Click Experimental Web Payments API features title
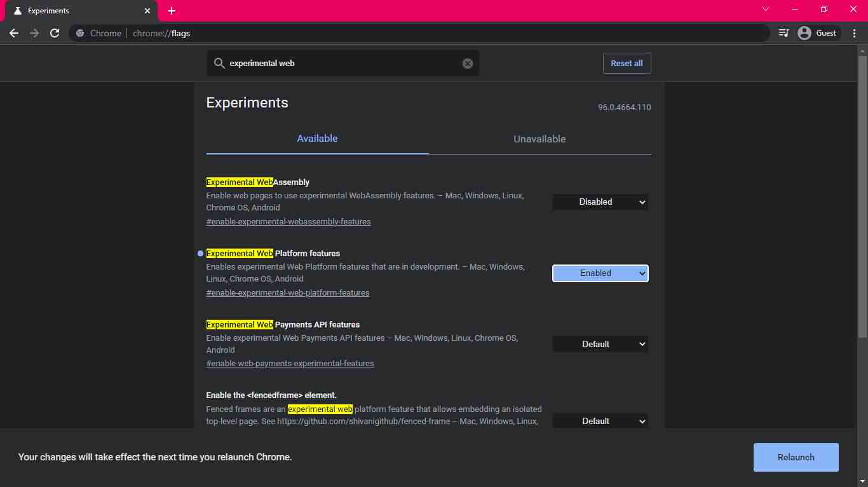This screenshot has width=868, height=487. tap(283, 325)
